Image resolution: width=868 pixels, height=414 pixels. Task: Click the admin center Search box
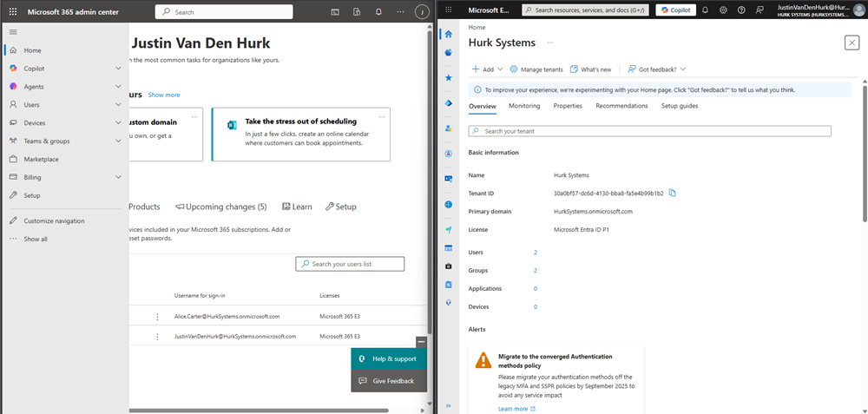pos(224,11)
